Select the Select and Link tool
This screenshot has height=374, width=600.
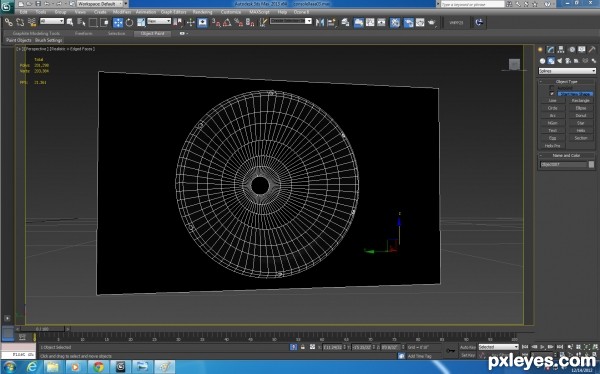click(x=8, y=23)
